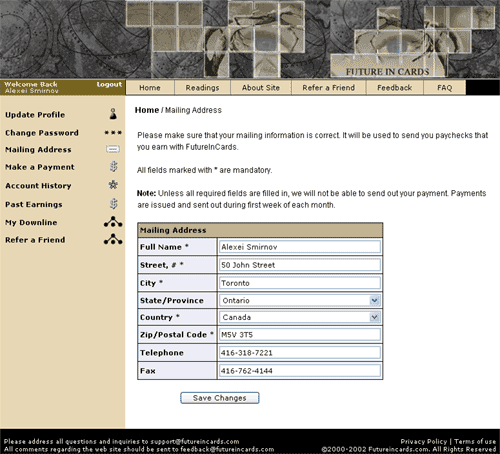
Task: Click the Save Changes button
Action: [220, 398]
